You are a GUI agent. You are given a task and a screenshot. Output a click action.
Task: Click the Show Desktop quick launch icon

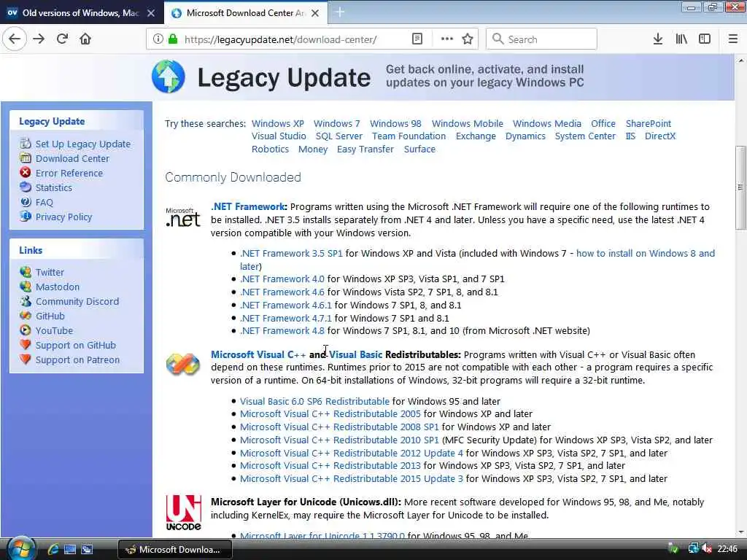[x=70, y=550]
